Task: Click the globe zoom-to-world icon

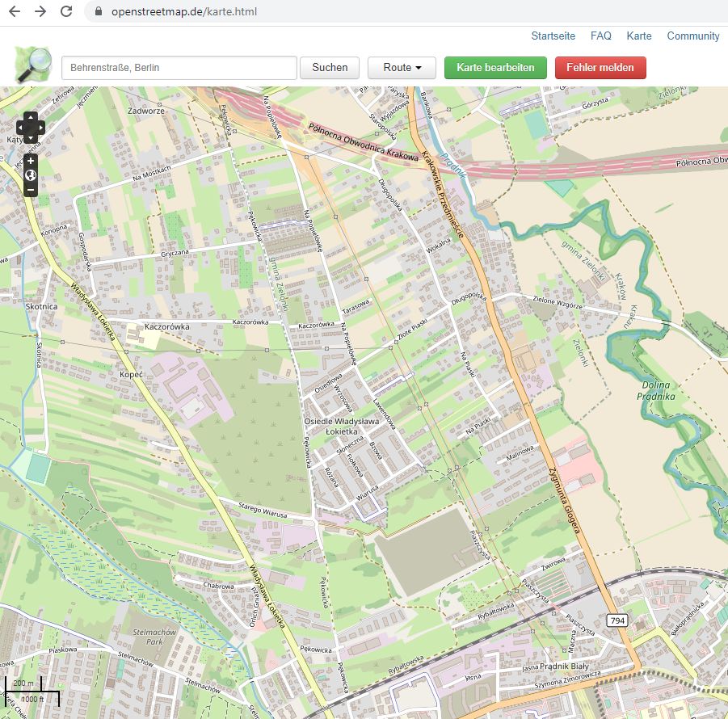Action: [x=31, y=175]
